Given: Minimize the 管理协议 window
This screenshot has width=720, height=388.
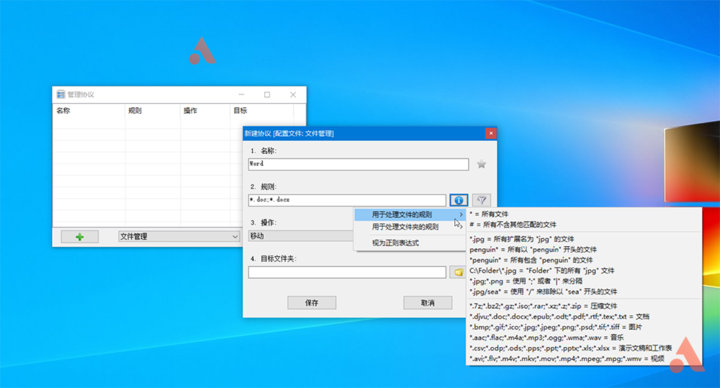Looking at the screenshot, I should click(x=242, y=95).
